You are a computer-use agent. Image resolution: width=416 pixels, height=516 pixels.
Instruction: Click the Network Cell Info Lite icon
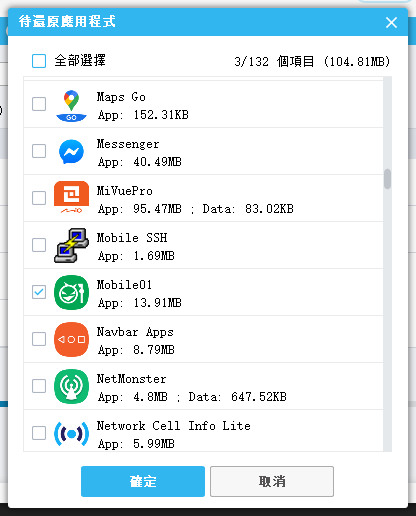[x=71, y=433]
